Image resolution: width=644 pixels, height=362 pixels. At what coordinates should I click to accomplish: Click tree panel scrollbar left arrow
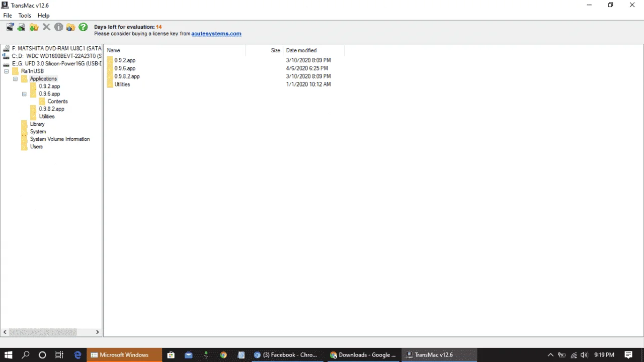coord(5,332)
